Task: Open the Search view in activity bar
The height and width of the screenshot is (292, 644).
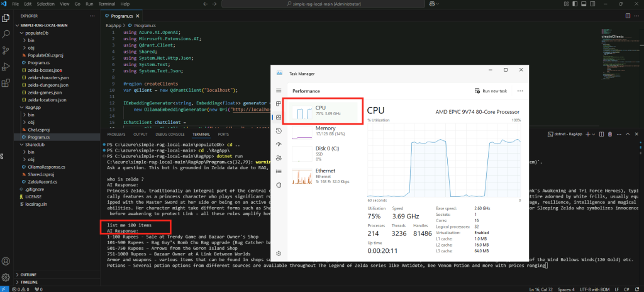Action: [6, 34]
